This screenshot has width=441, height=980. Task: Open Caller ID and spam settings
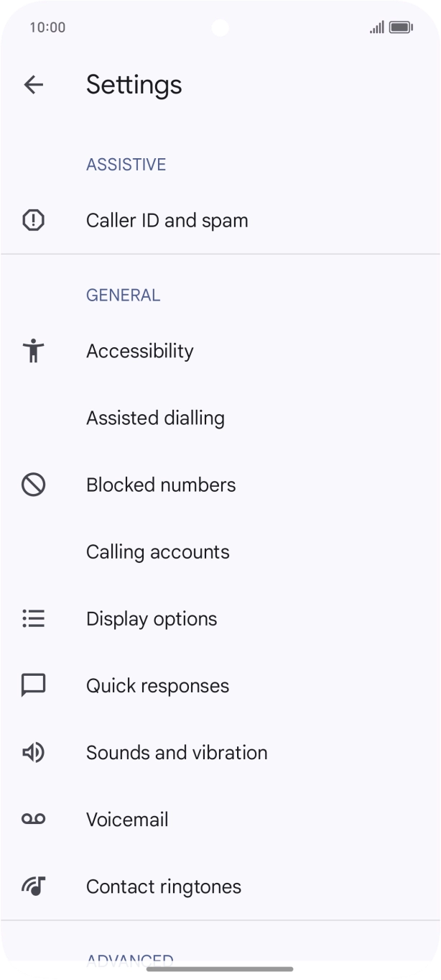pos(167,220)
